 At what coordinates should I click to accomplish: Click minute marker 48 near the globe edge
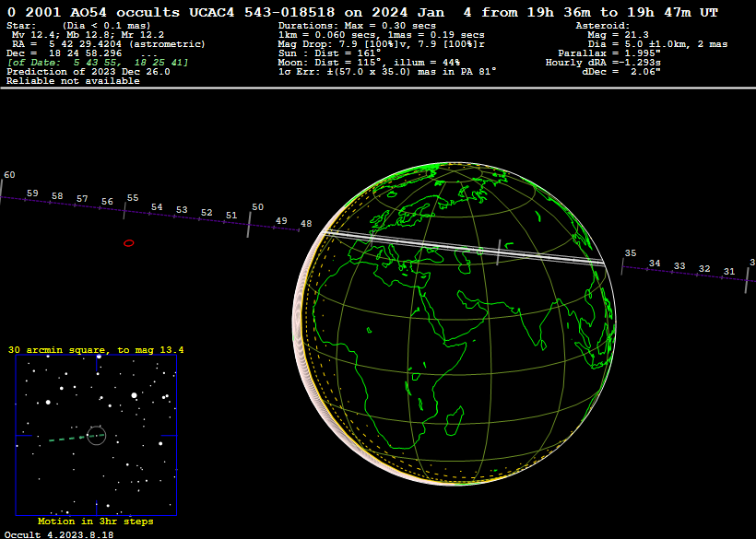[x=306, y=224]
